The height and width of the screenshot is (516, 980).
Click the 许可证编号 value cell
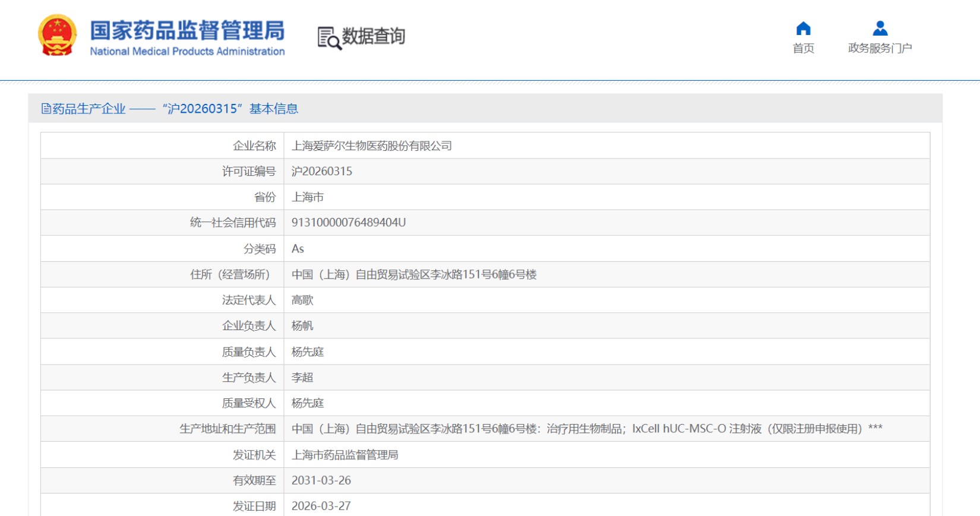[x=322, y=172]
